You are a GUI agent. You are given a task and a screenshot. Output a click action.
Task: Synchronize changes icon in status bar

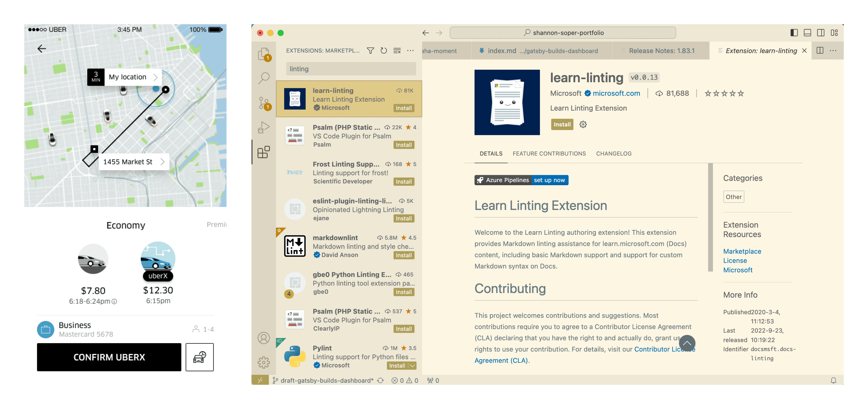[380, 380]
